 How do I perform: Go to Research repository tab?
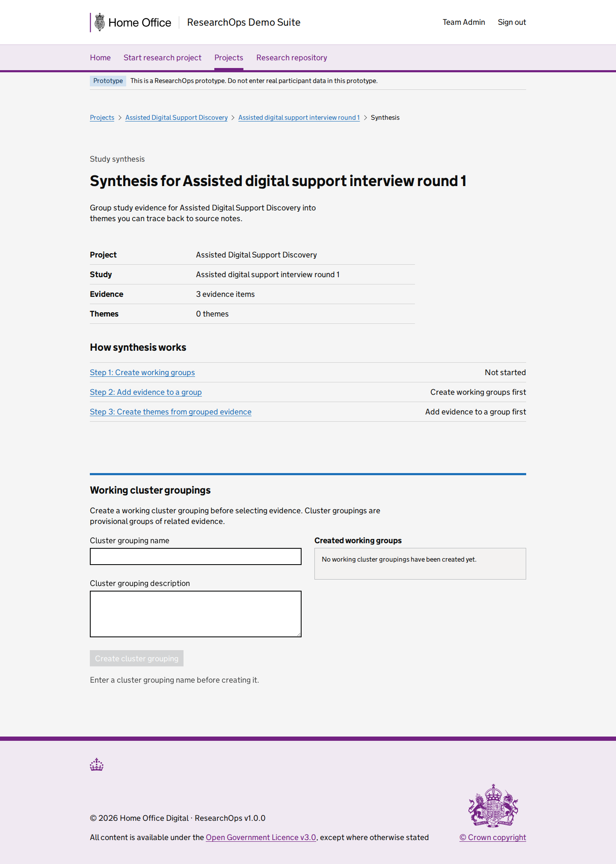[292, 58]
